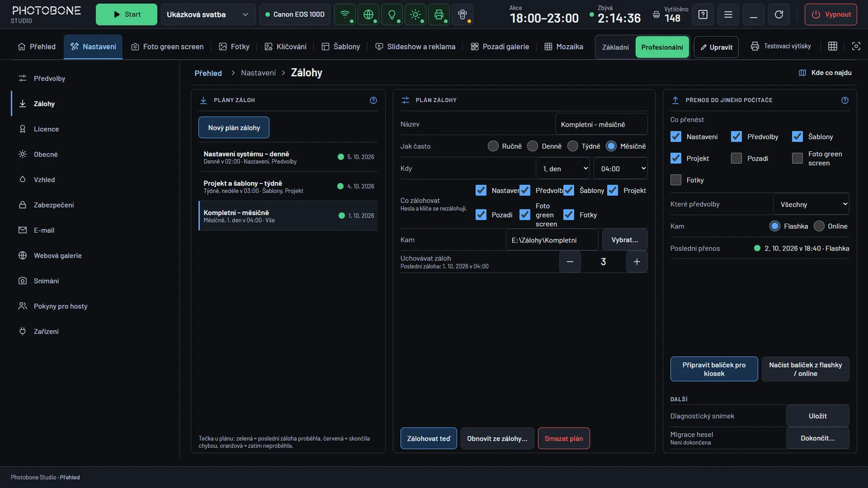Click Nový plán zálohy button
This screenshot has width=868, height=488.
[234, 128]
